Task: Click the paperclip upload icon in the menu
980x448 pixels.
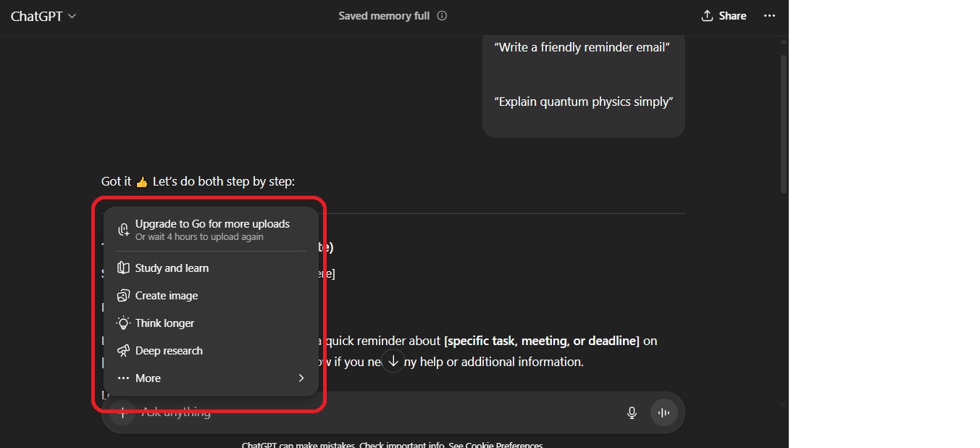Action: click(124, 230)
